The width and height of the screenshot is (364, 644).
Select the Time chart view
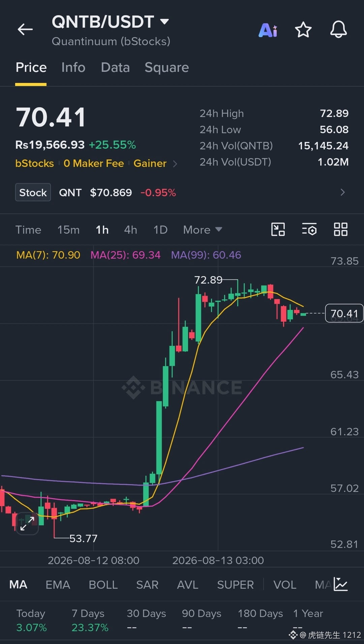pyautogui.click(x=28, y=230)
